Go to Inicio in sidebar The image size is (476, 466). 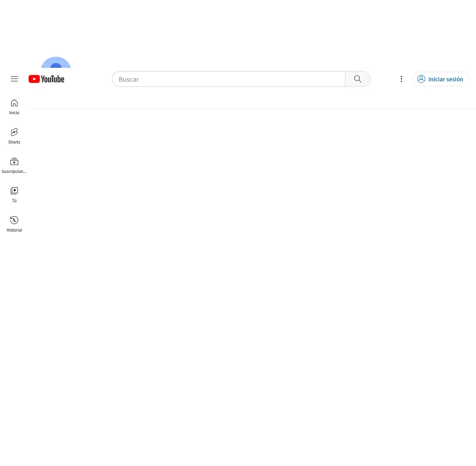click(x=14, y=107)
